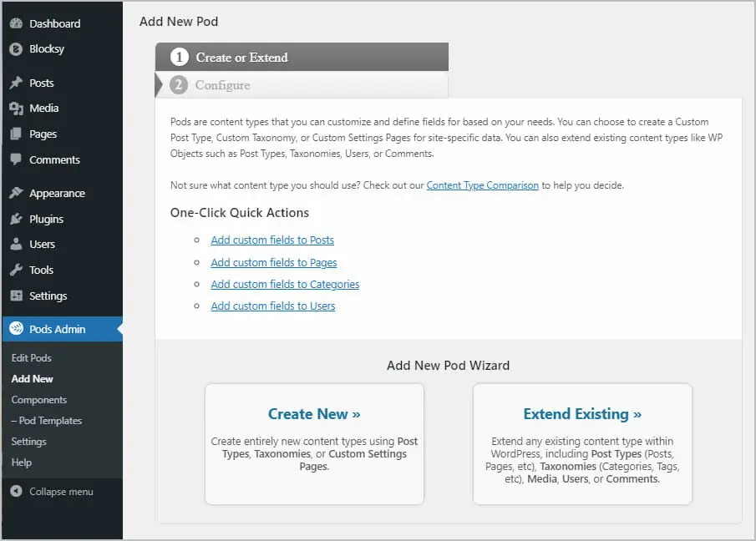Click the Users person icon
Image resolution: width=756 pixels, height=541 pixels.
tap(16, 245)
